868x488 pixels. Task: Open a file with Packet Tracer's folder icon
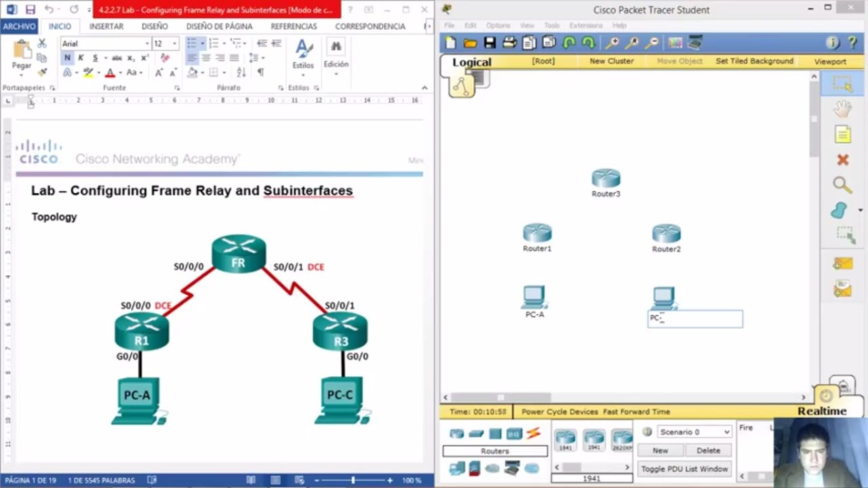click(470, 43)
